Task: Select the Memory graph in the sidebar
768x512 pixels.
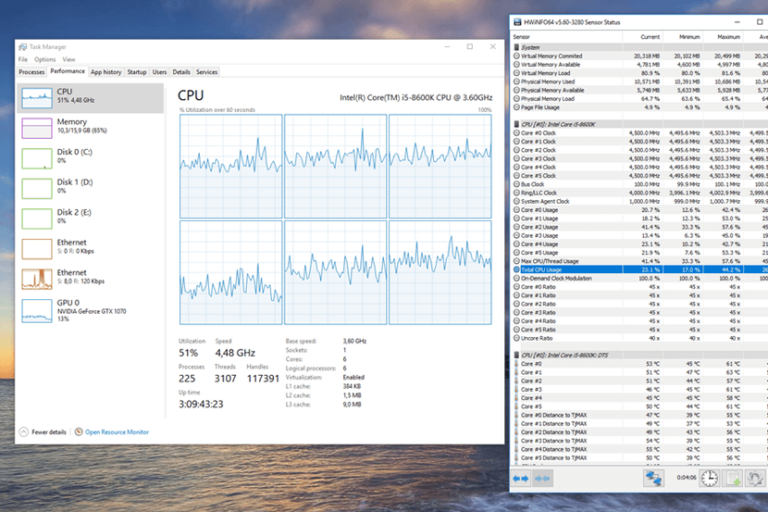Action: point(37,128)
